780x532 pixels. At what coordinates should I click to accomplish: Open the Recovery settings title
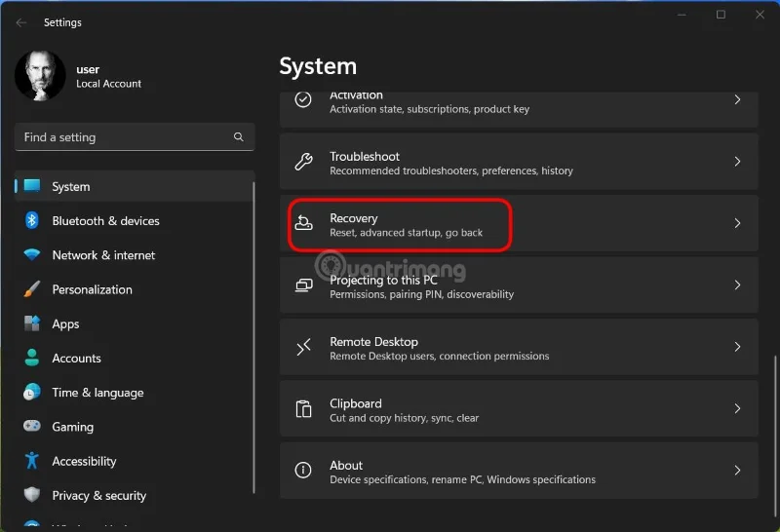(354, 218)
